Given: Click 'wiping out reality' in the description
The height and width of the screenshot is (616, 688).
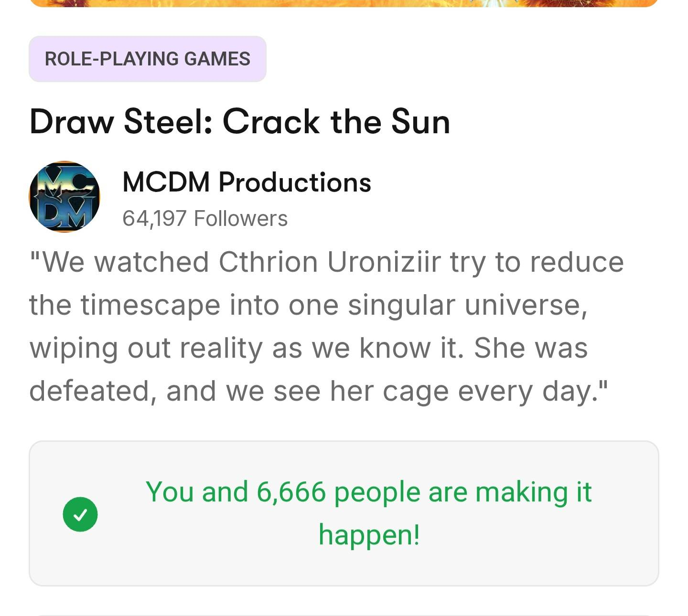Looking at the screenshot, I should click(145, 348).
